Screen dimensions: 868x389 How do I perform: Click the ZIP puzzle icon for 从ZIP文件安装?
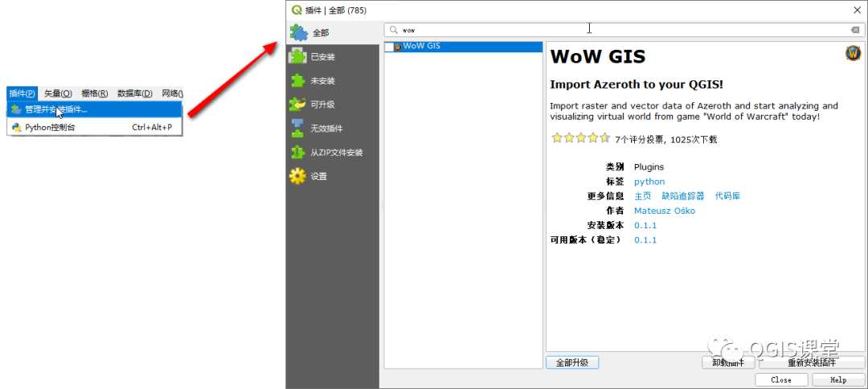pyautogui.click(x=298, y=152)
